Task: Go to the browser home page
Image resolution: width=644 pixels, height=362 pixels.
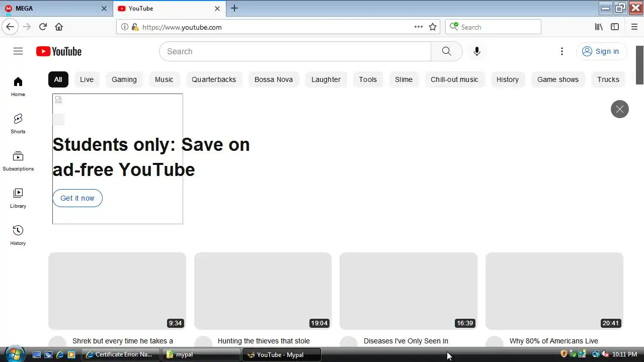Action: coord(59,27)
